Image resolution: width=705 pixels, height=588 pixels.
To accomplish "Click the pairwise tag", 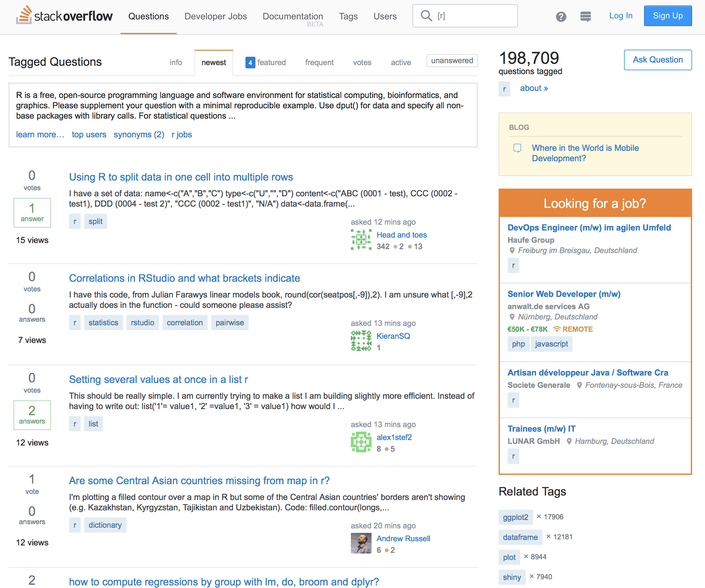I will [x=230, y=323].
